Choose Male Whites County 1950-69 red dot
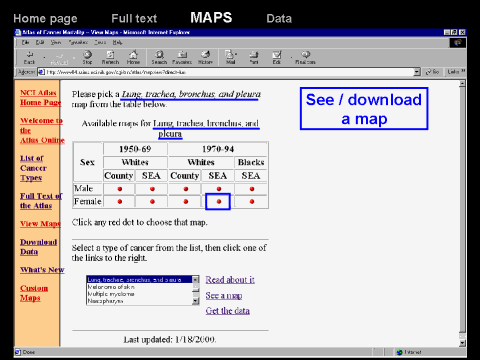 point(120,189)
